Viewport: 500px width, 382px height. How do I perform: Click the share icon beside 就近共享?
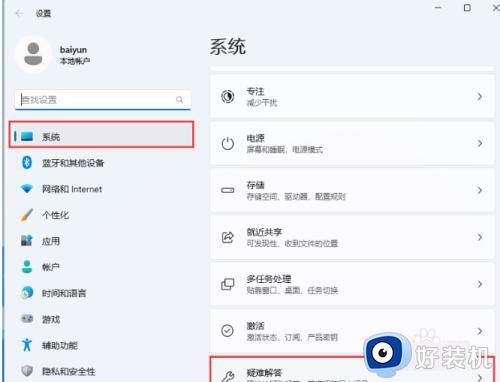coord(228,237)
